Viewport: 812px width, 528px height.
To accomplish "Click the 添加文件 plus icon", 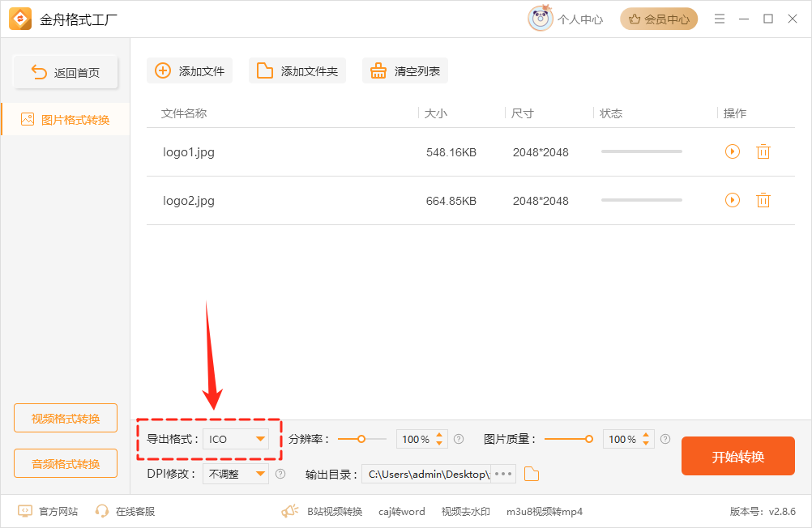I will coord(163,70).
